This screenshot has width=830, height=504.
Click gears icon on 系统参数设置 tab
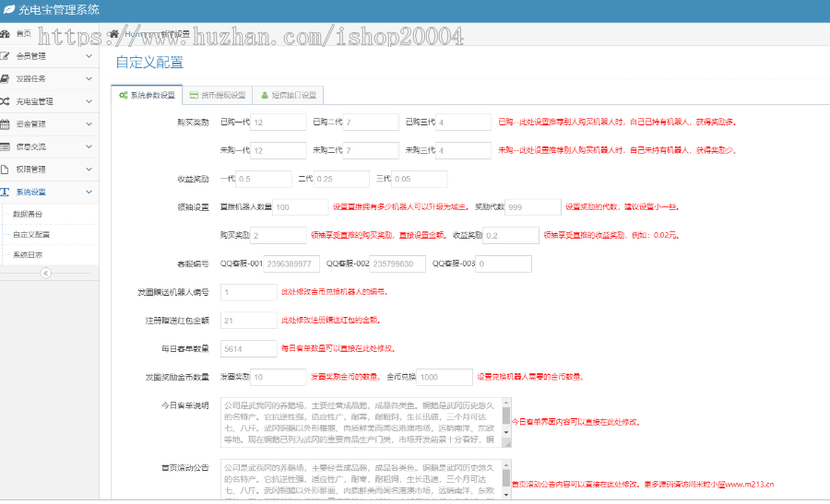coord(124,95)
